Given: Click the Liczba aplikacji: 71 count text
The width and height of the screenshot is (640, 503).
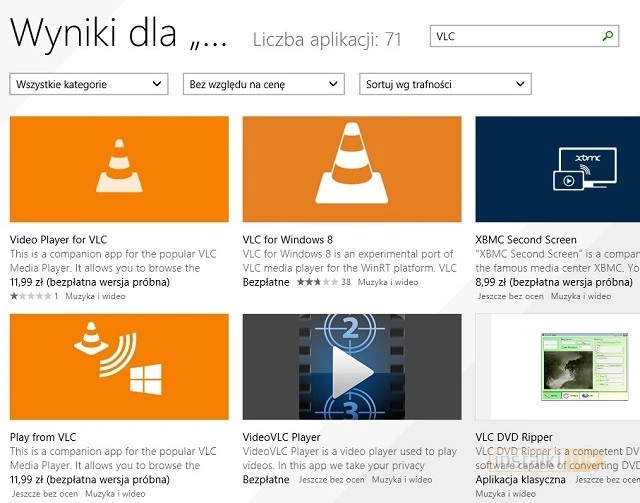Looking at the screenshot, I should tap(327, 40).
